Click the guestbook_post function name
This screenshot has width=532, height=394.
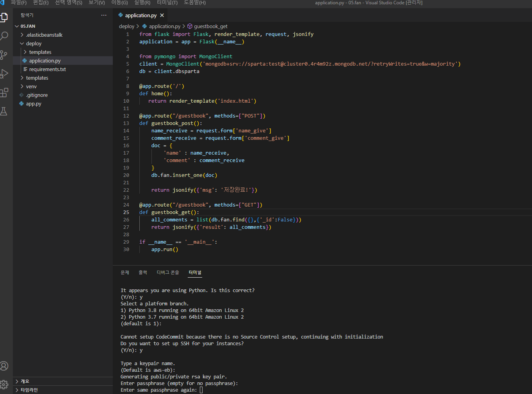pyautogui.click(x=172, y=123)
